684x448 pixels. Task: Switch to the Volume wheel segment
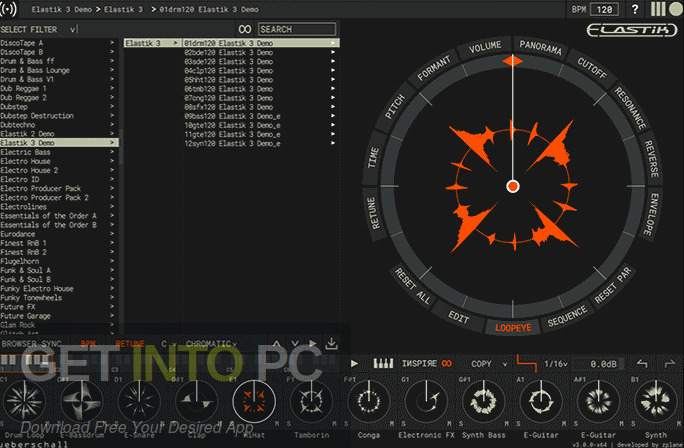click(485, 48)
